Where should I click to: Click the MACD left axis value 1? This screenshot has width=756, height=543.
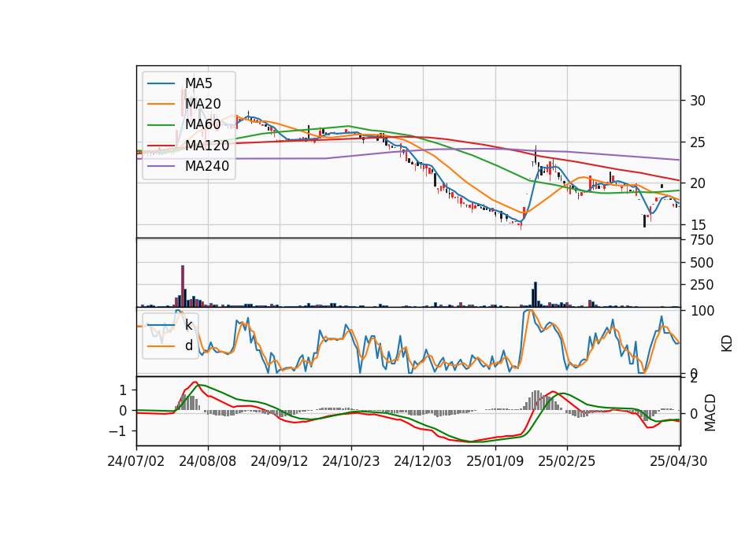[123, 390]
